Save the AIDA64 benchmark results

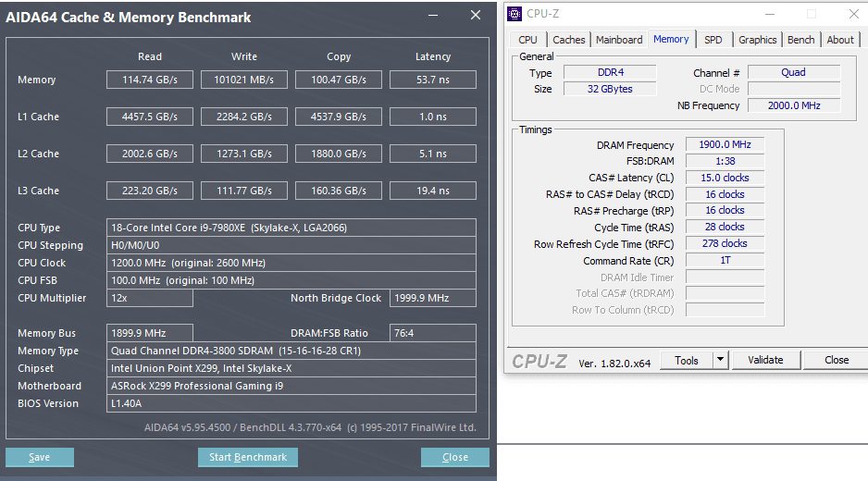pyautogui.click(x=39, y=457)
